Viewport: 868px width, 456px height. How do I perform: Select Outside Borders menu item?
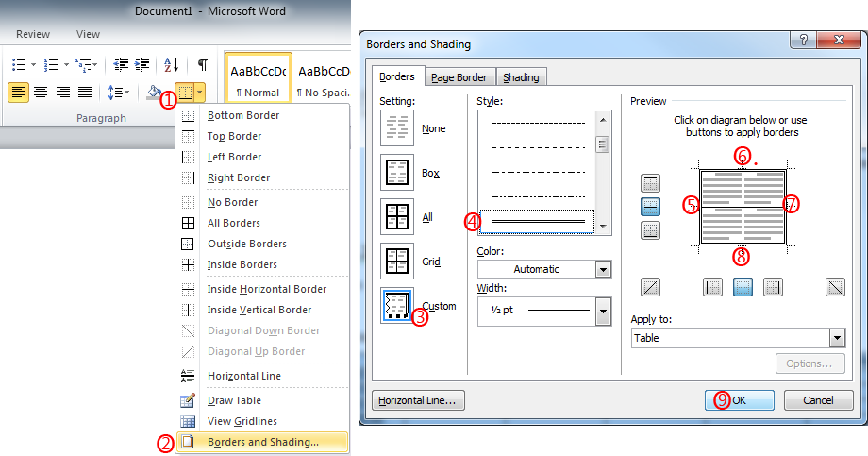[x=263, y=244]
